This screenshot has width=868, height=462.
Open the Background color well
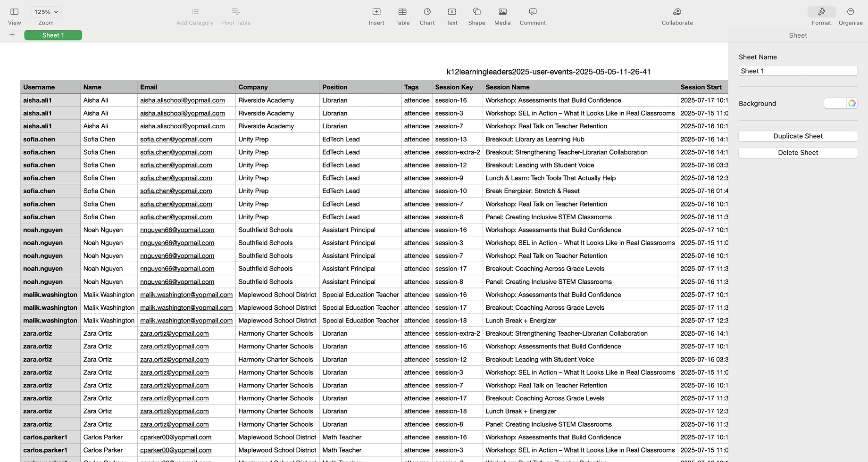pyautogui.click(x=835, y=103)
